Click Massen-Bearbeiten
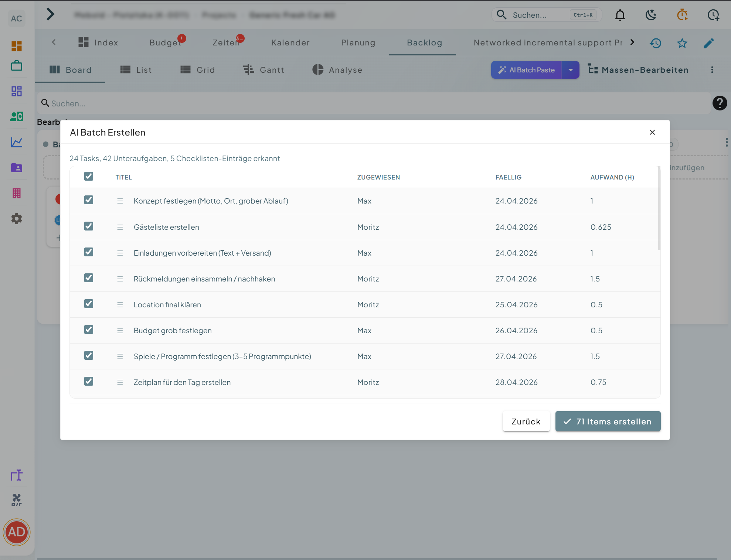 click(x=638, y=70)
